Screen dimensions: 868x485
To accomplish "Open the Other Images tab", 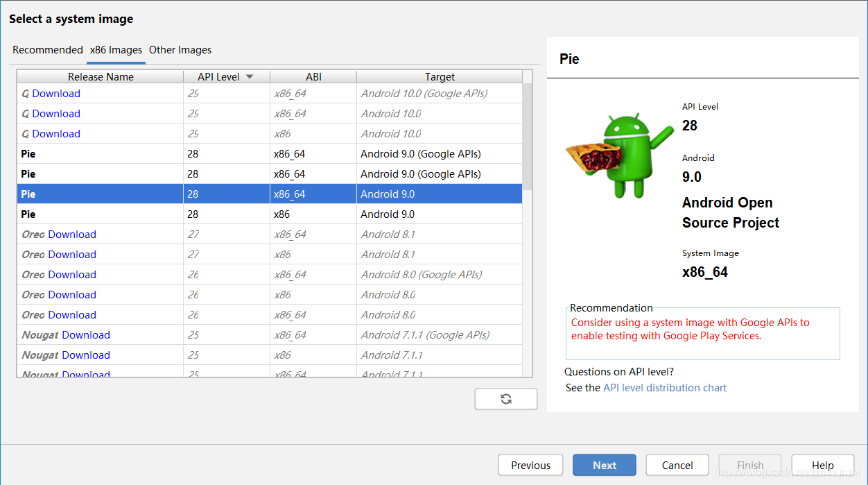I will 180,50.
